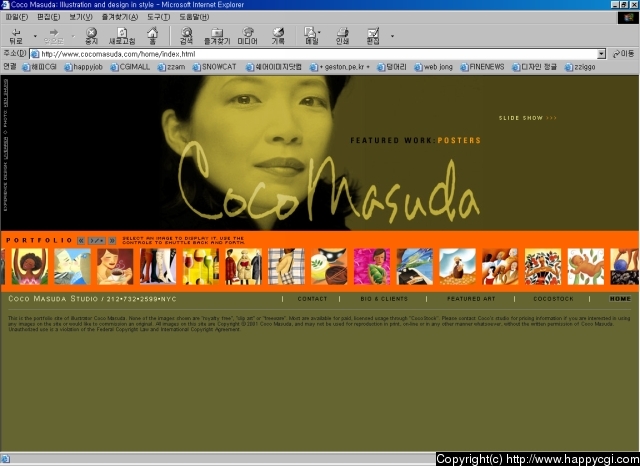
Task: Select the bowls and chopsticks thumbnail
Action: pyautogui.click(x=329, y=266)
